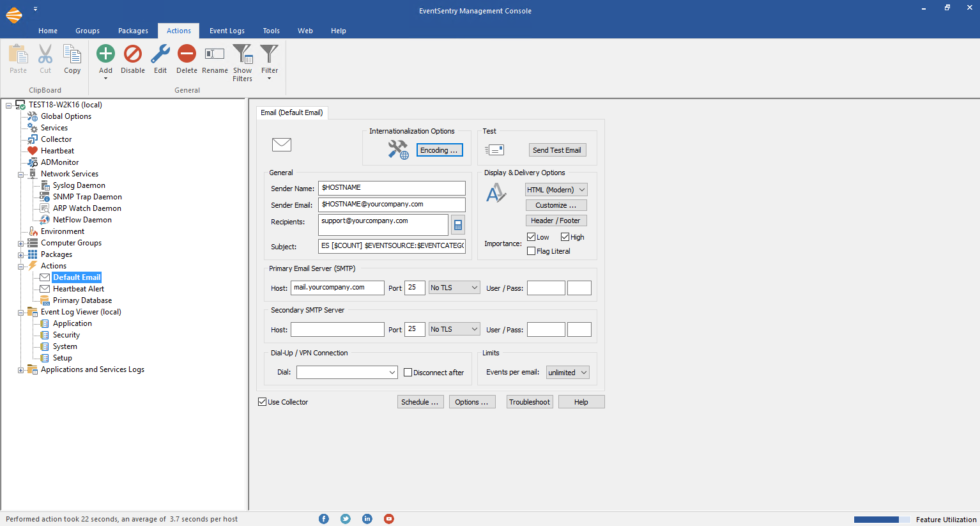The height and width of the screenshot is (526, 980).
Task: Select NetFlow Daemon tree node
Action: click(82, 220)
